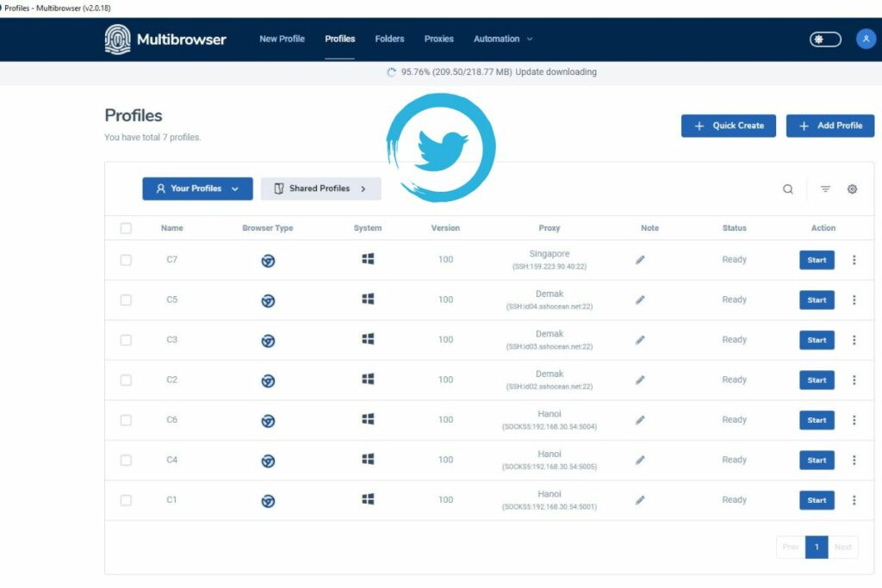Open more options menu for profile C7

click(x=854, y=260)
